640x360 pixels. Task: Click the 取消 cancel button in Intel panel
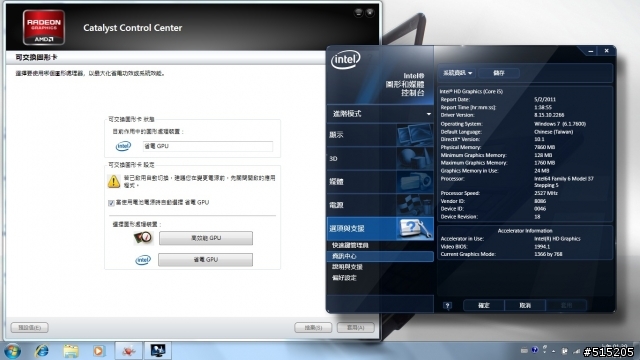point(525,305)
